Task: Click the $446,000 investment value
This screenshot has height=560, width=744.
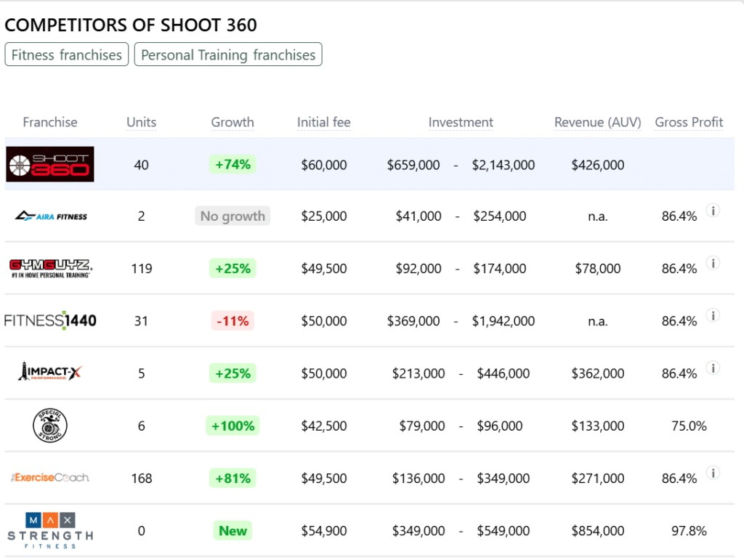Action: [504, 373]
